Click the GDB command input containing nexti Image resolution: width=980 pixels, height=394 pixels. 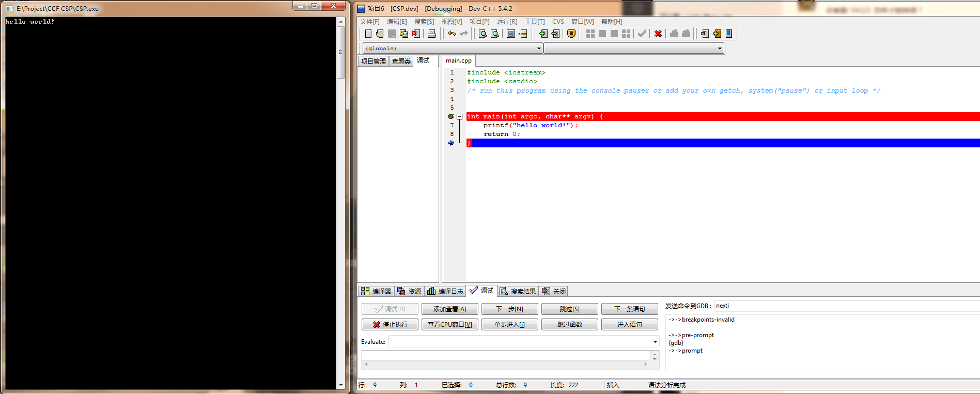point(847,306)
